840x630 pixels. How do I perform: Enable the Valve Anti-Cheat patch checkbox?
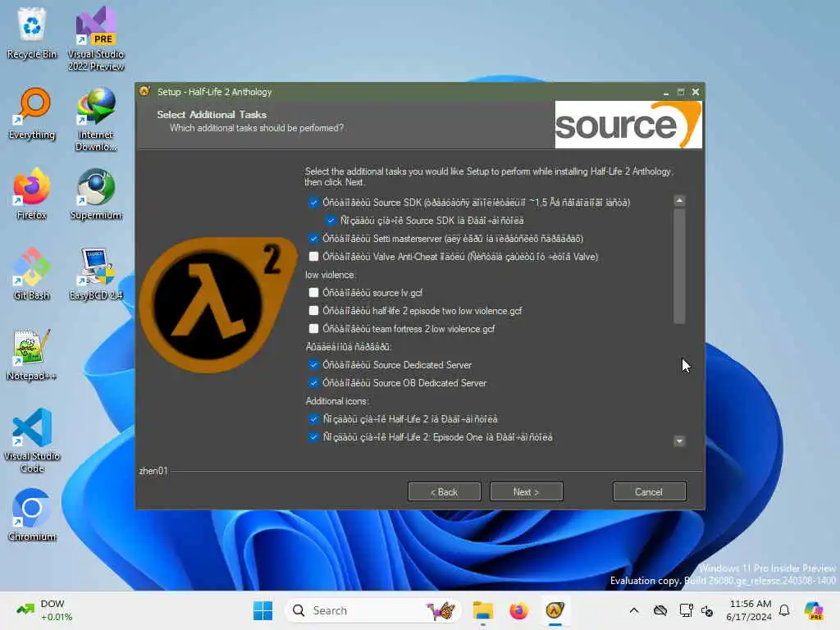click(x=313, y=257)
